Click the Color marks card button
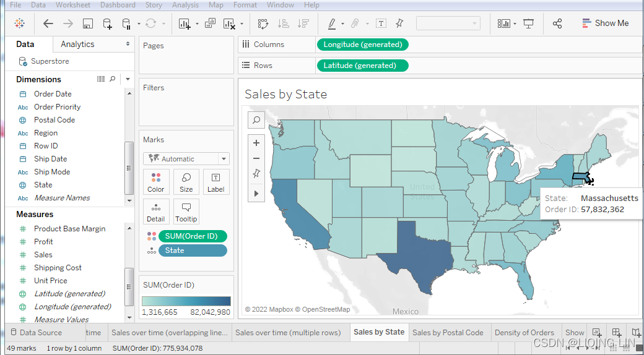 [x=155, y=182]
